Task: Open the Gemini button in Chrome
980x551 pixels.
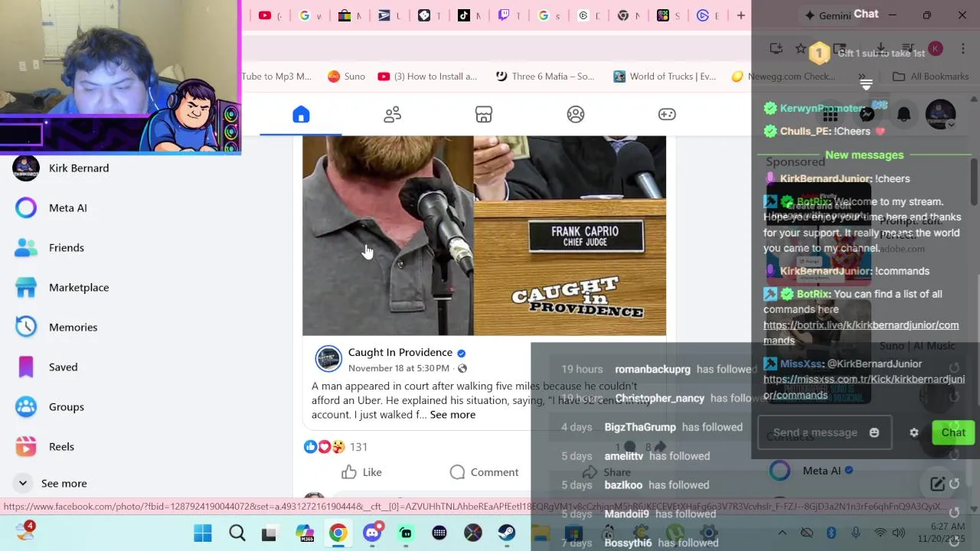Action: [x=828, y=15]
